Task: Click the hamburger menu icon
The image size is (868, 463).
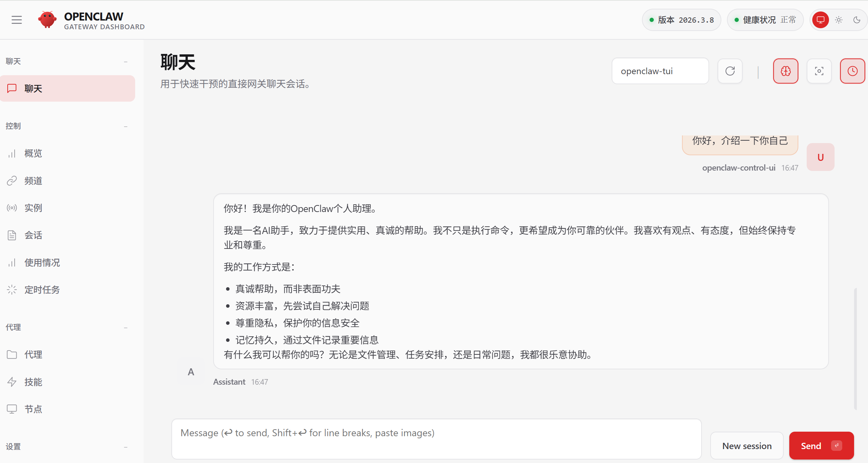Action: click(x=16, y=20)
